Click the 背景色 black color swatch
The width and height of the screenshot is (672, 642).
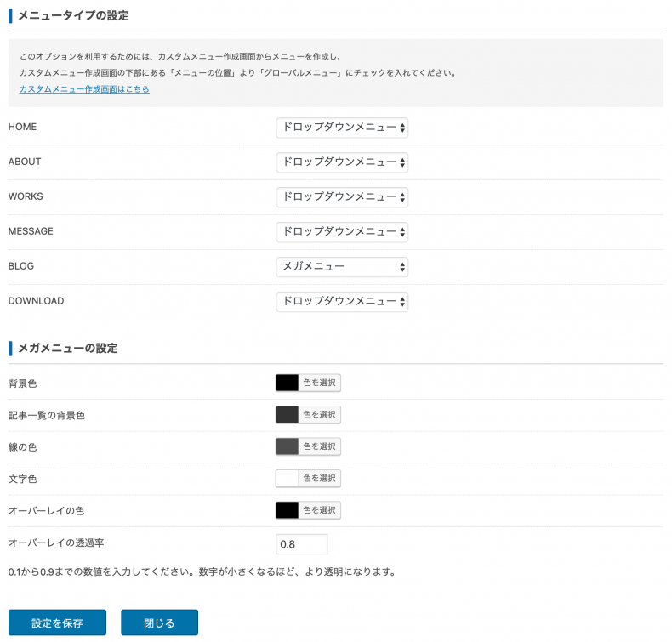tap(288, 383)
